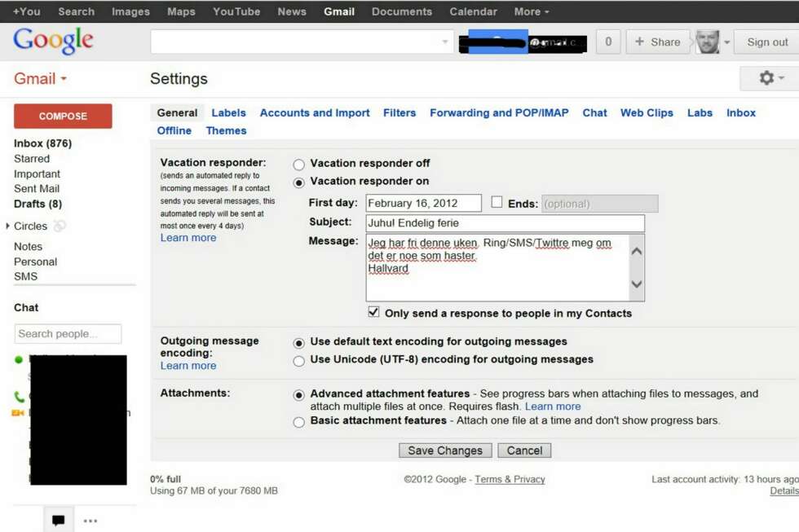Screen dimensions: 799x532
Task: Click the vacation Subject field
Action: (505, 223)
